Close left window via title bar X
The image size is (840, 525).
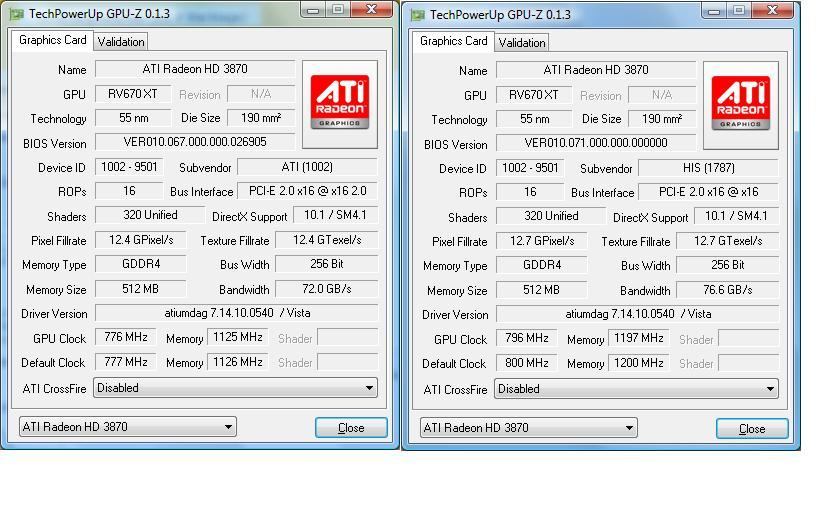[x=371, y=10]
